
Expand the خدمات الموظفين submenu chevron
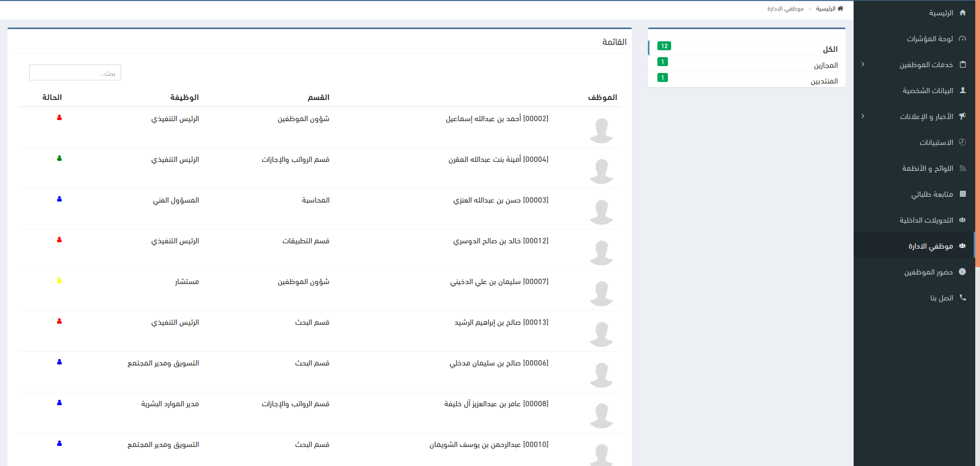click(x=863, y=65)
